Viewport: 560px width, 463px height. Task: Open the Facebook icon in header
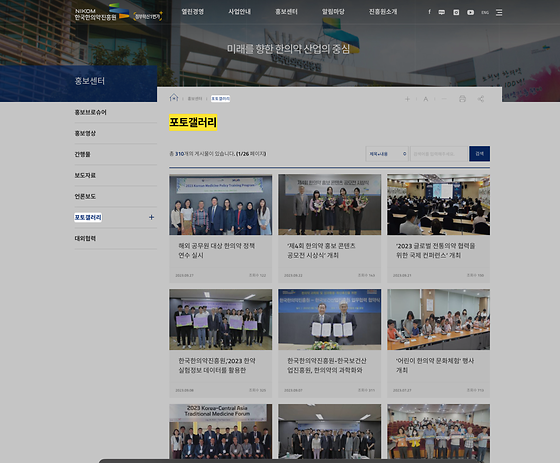[429, 12]
